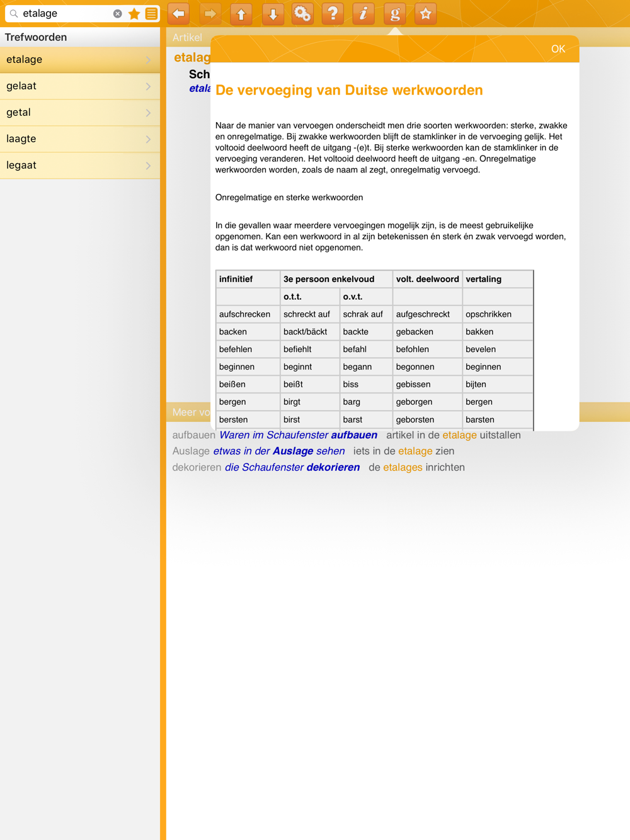Click the title De vervoeging van Duitse werkwoorden
The height and width of the screenshot is (840, 630).
pos(349,90)
